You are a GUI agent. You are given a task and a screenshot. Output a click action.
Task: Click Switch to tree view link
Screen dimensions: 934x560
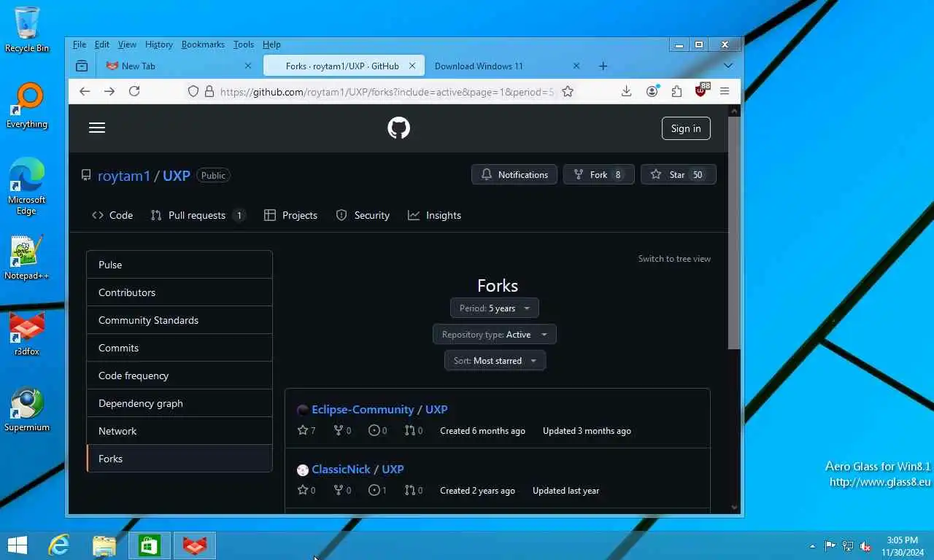[x=674, y=259]
